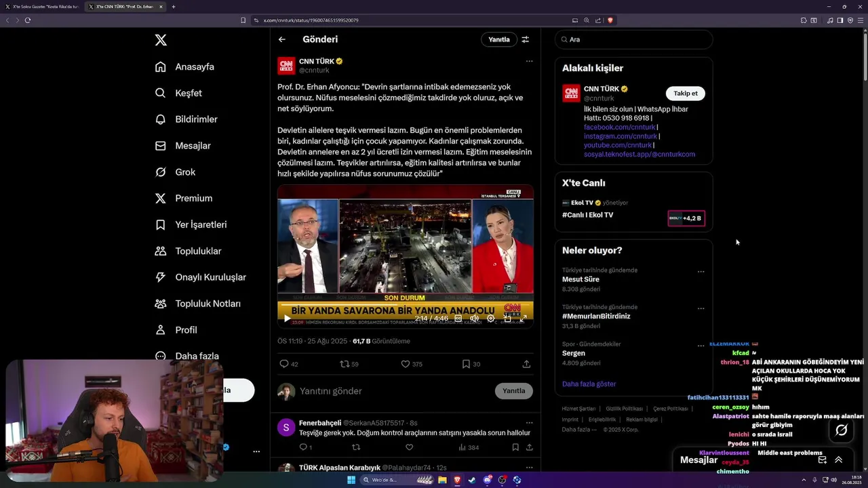Click the back arrow beside Gönderi
Viewport: 868px width, 488px height.
tap(282, 39)
